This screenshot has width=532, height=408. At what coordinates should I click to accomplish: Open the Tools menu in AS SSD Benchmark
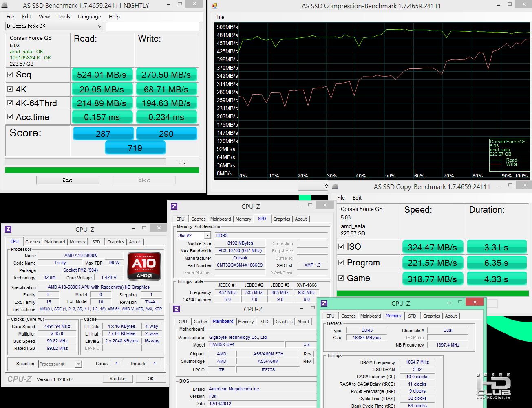64,17
